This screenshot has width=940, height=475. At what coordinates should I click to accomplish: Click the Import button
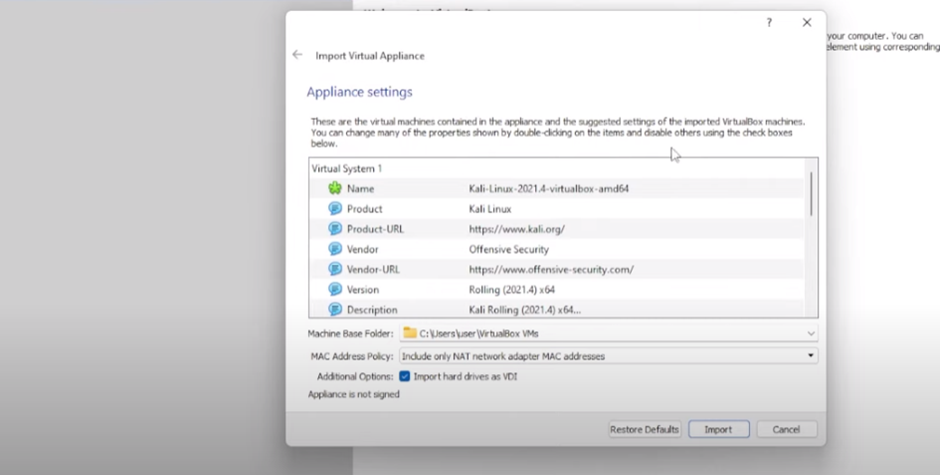click(718, 429)
